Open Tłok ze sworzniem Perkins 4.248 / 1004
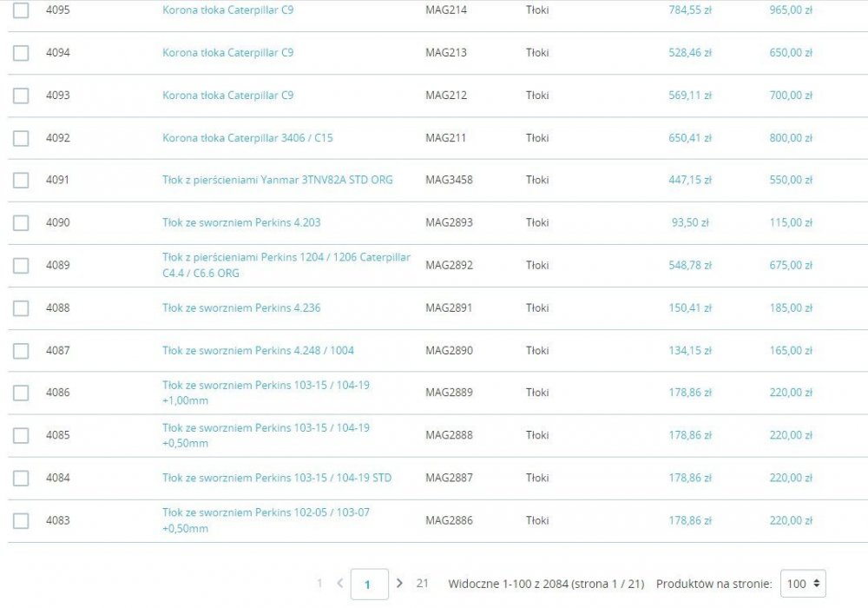Image resolution: width=868 pixels, height=608 pixels. [258, 351]
